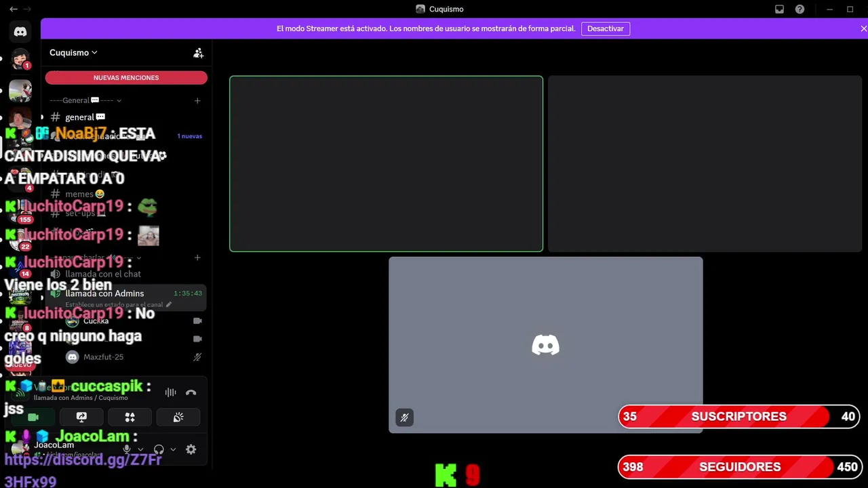This screenshot has width=868, height=488.
Task: Invite people to Cuquismo server
Action: click(198, 53)
